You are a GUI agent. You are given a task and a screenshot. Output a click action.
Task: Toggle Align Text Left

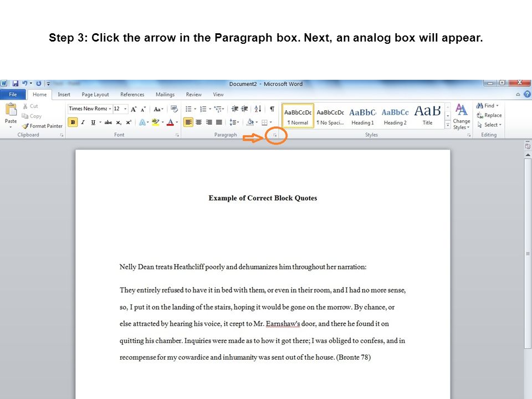188,122
